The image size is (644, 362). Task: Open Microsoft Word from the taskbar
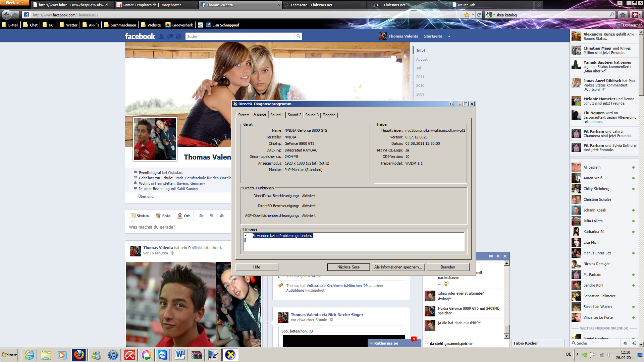(x=180, y=355)
